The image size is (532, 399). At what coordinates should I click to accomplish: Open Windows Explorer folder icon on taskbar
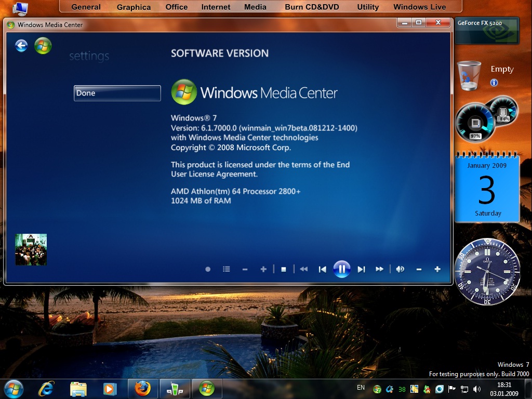click(78, 389)
